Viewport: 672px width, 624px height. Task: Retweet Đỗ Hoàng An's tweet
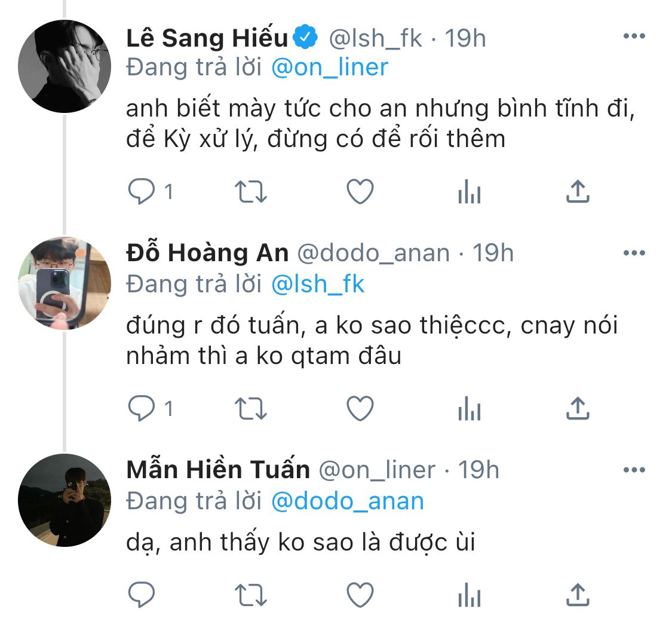[251, 409]
